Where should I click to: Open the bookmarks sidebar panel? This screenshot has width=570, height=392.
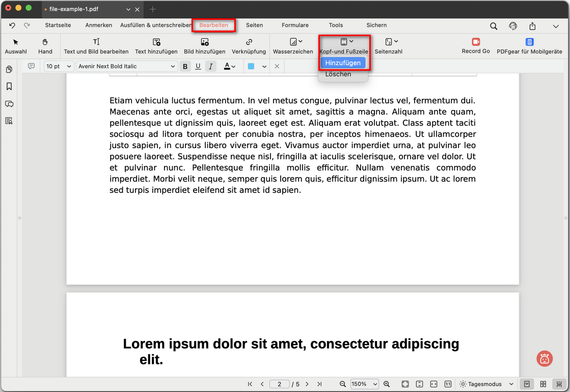(9, 87)
